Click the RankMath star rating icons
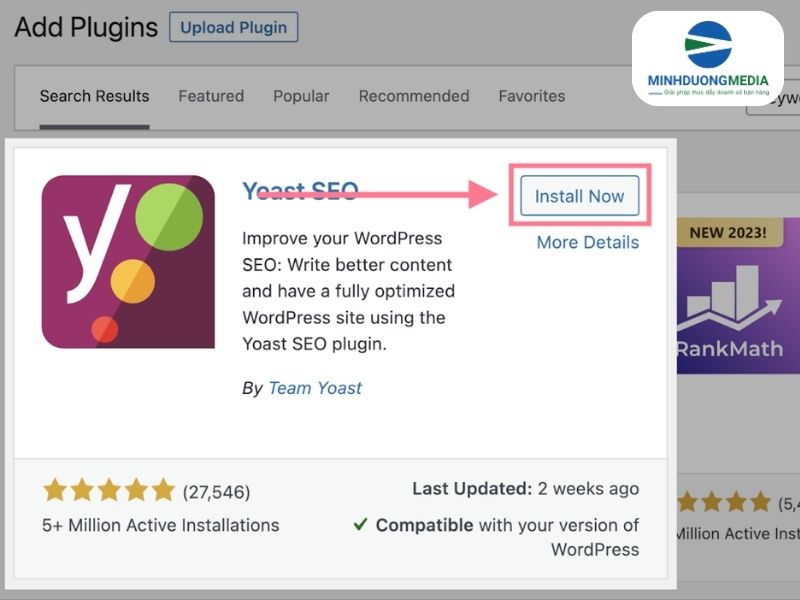Image resolution: width=800 pixels, height=600 pixels. pos(724,502)
